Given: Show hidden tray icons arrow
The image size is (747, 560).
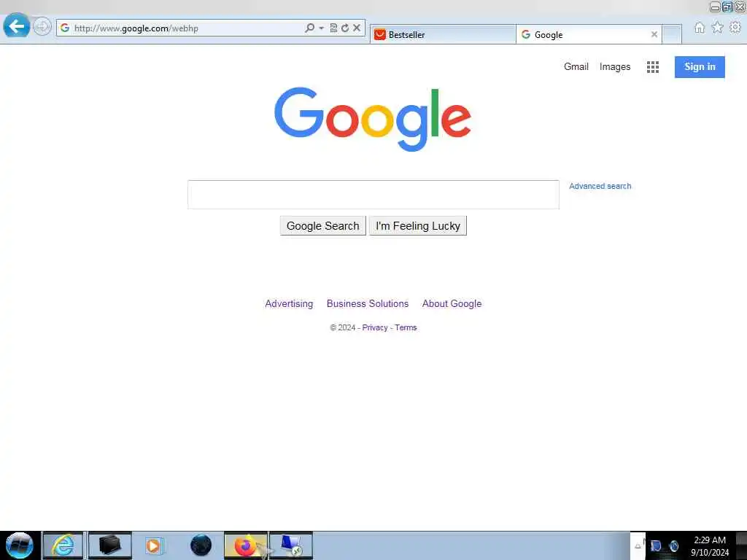Looking at the screenshot, I should pyautogui.click(x=638, y=546).
